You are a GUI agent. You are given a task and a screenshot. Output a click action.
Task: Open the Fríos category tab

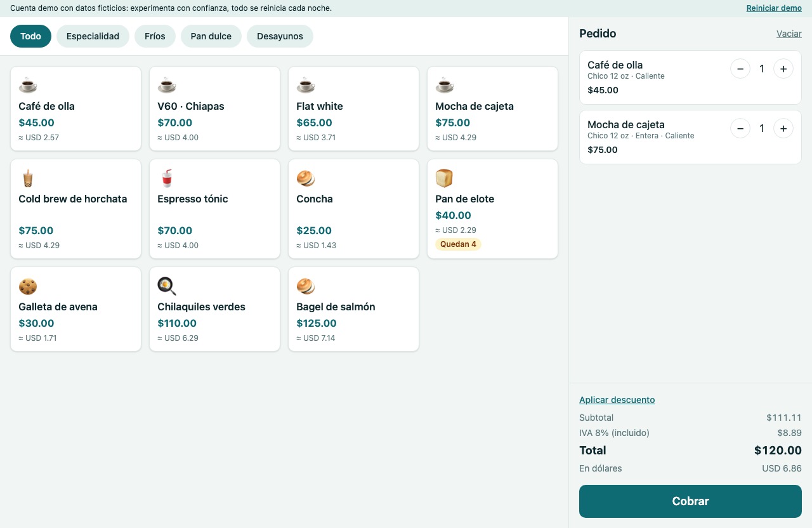(x=155, y=36)
